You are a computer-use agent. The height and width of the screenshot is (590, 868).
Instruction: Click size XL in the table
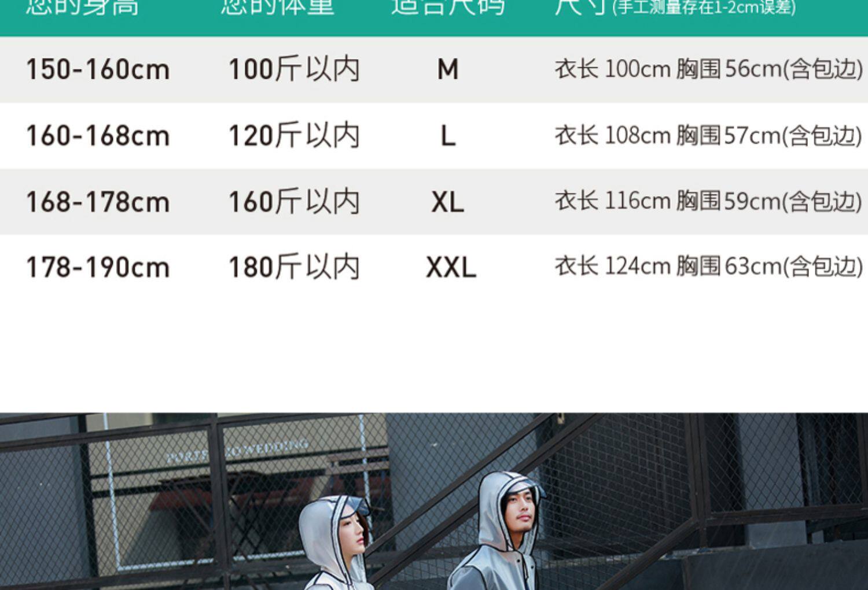click(448, 202)
